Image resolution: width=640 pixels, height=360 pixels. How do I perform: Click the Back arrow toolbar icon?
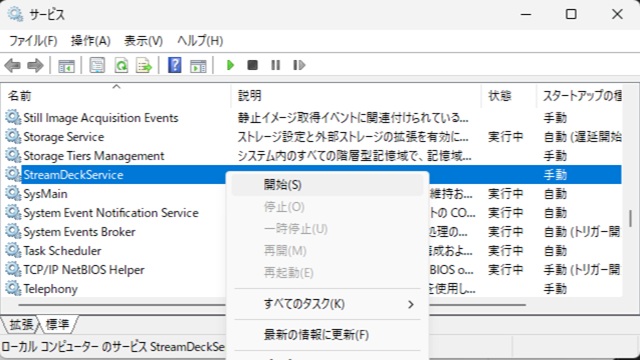(x=12, y=65)
